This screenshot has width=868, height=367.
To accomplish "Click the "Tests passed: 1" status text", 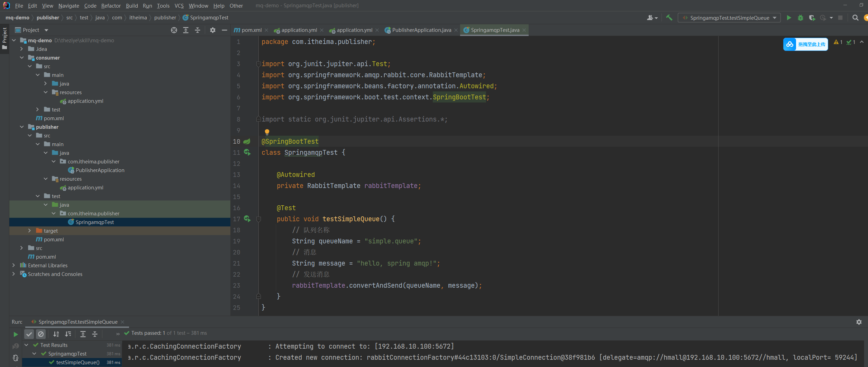I will point(148,333).
